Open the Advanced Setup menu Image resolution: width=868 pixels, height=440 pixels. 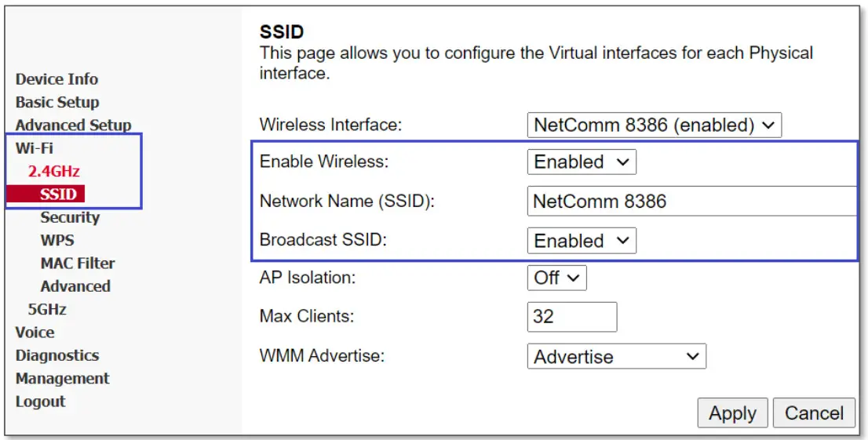tap(73, 125)
